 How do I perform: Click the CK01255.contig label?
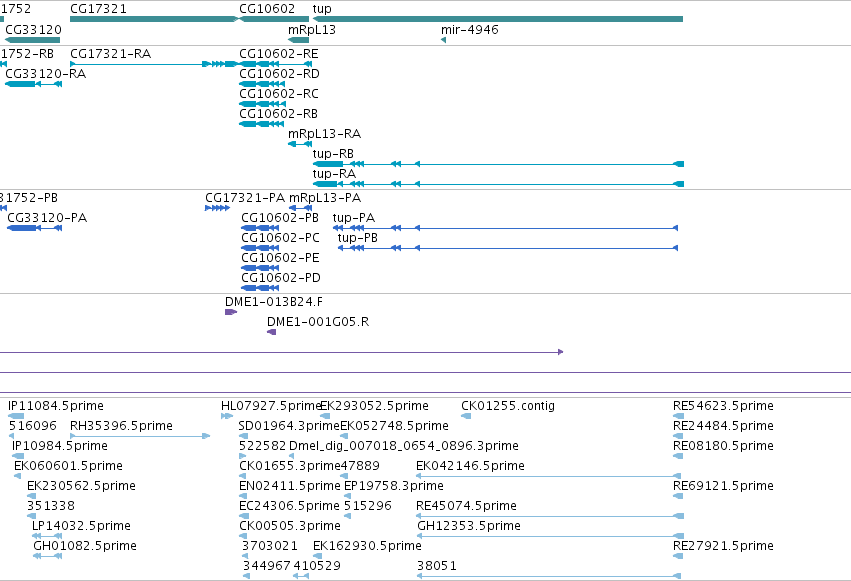pyautogui.click(x=508, y=406)
